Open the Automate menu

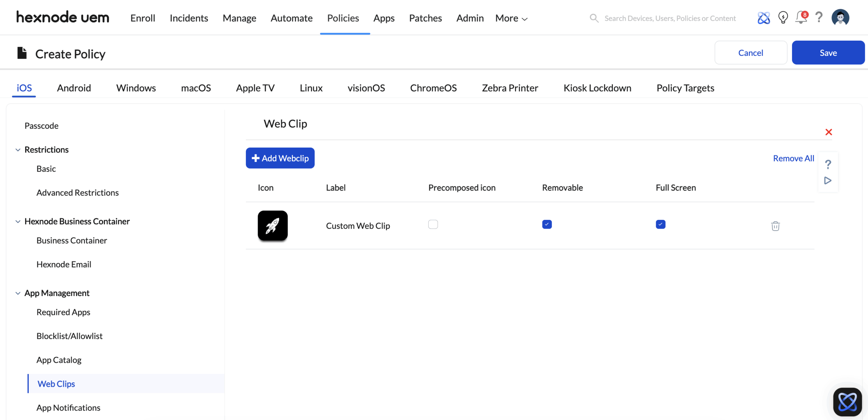point(292,18)
